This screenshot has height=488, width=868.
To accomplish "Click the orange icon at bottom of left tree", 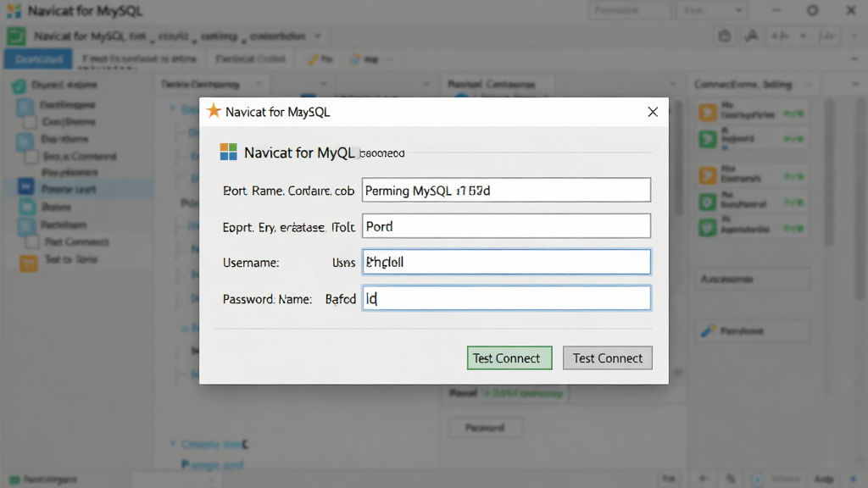I will (28, 263).
